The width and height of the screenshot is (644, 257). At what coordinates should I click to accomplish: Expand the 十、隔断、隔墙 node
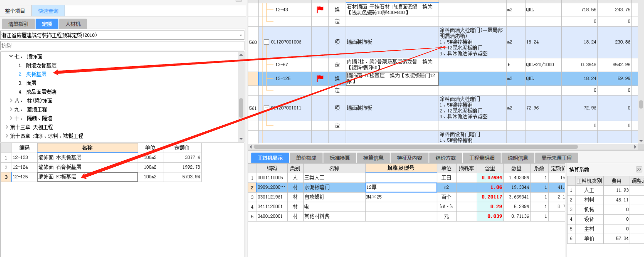(x=11, y=118)
